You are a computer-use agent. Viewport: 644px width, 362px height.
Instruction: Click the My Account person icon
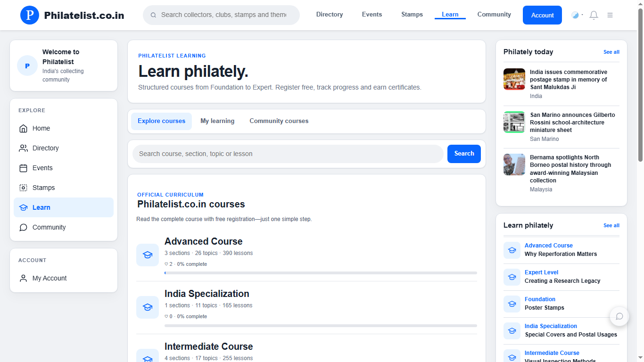[x=23, y=278]
